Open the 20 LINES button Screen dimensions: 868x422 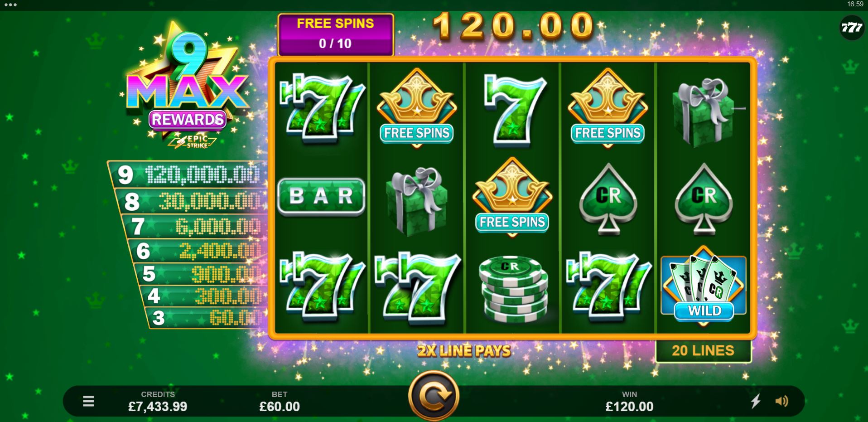[703, 351]
